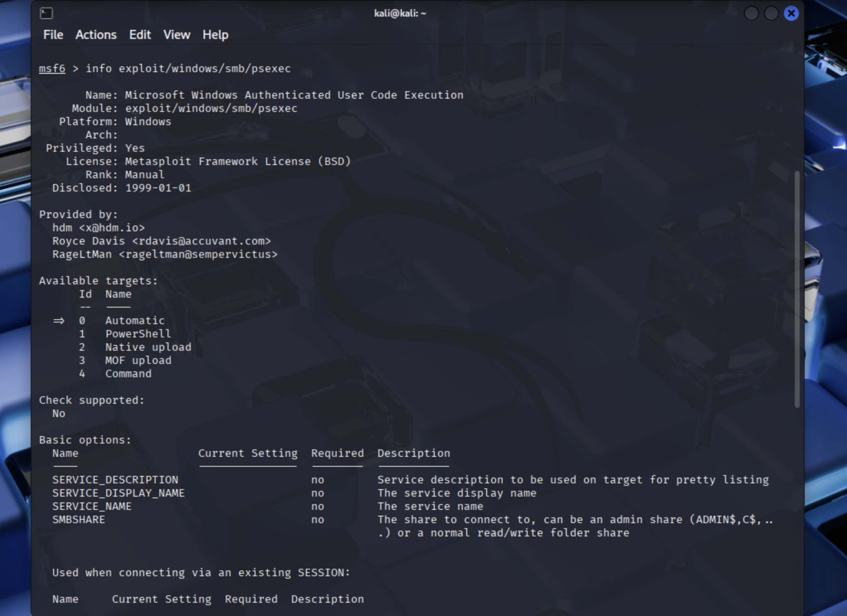
Task: Click the 'No' under Check supported
Action: click(x=58, y=413)
